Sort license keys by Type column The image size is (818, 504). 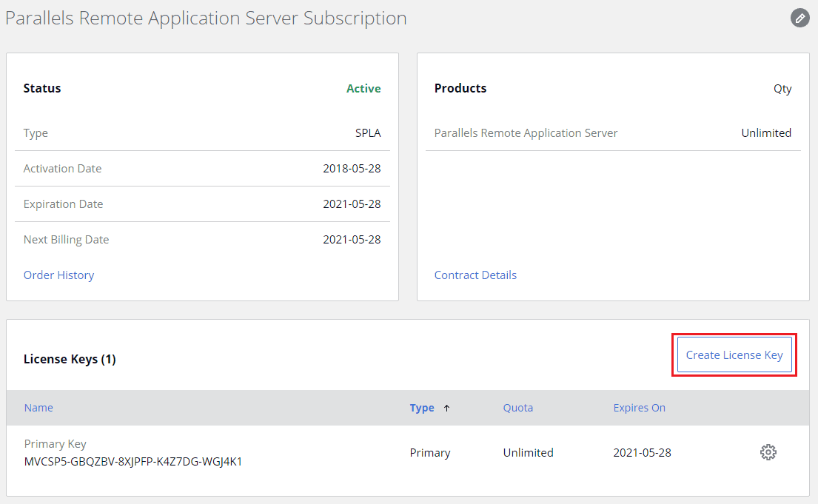click(x=422, y=408)
